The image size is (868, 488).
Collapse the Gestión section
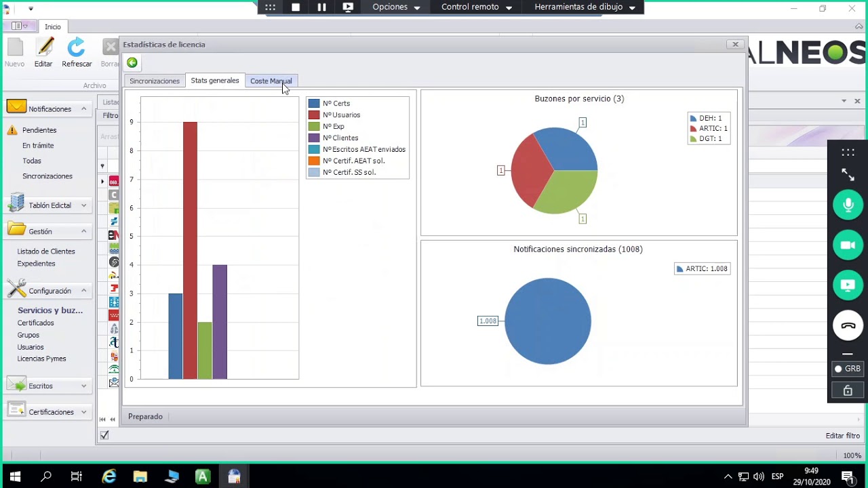tap(83, 231)
